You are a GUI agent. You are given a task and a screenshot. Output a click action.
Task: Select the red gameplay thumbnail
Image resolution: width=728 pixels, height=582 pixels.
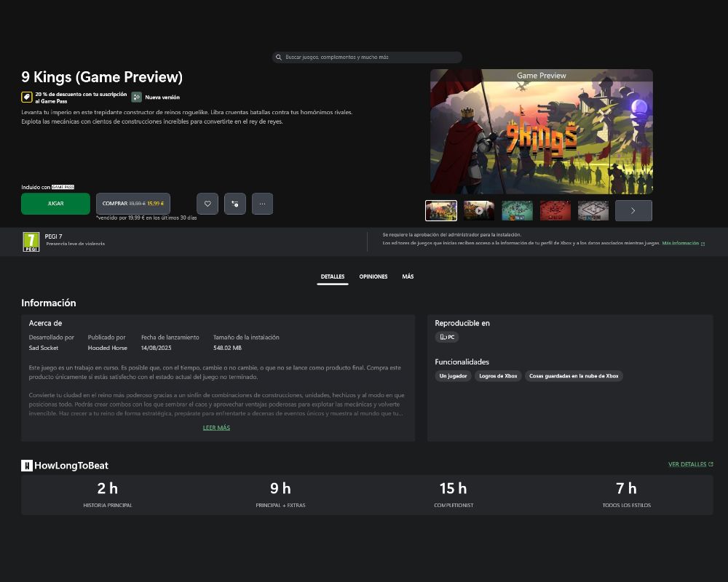point(555,211)
